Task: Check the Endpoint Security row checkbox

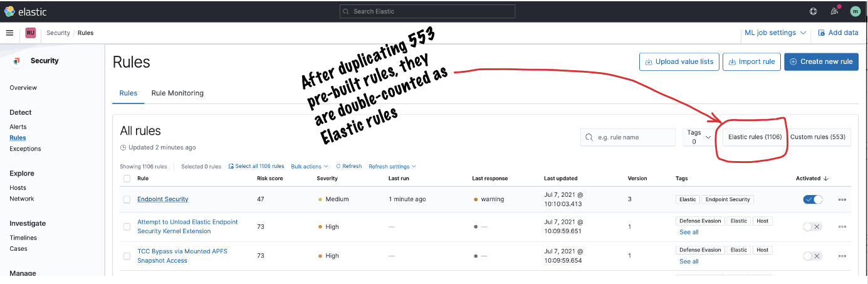Action: [x=127, y=199]
